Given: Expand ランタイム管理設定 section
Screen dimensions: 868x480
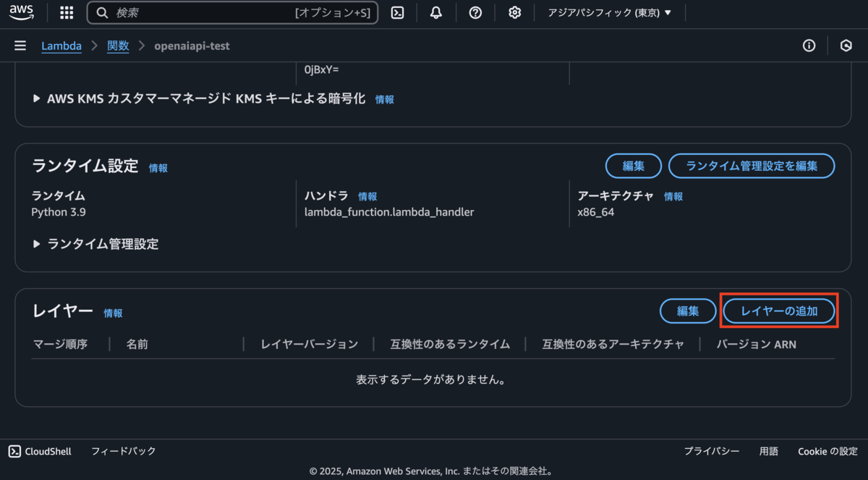Looking at the screenshot, I should coord(95,244).
